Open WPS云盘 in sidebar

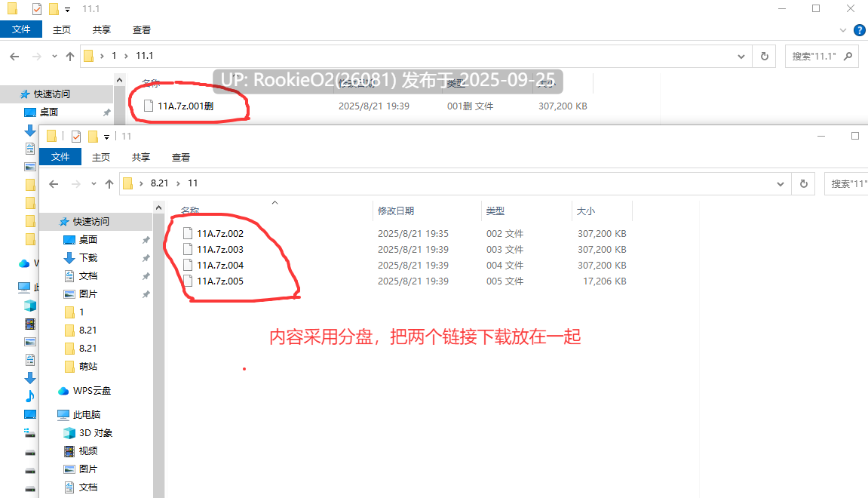coord(91,391)
